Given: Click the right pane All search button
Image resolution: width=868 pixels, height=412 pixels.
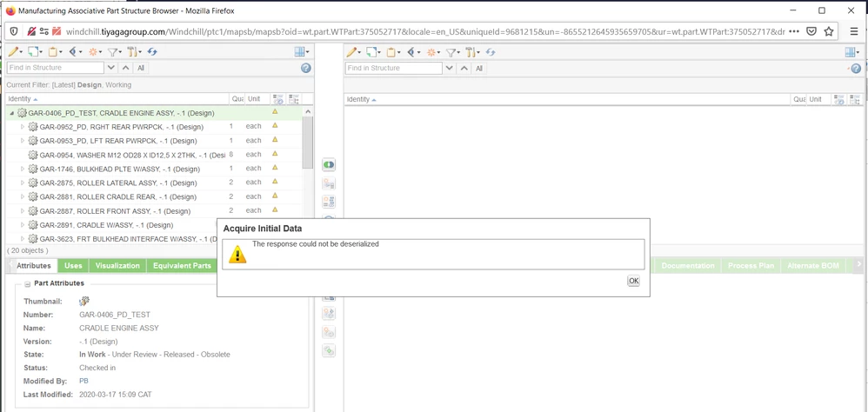Looking at the screenshot, I should coord(479,68).
